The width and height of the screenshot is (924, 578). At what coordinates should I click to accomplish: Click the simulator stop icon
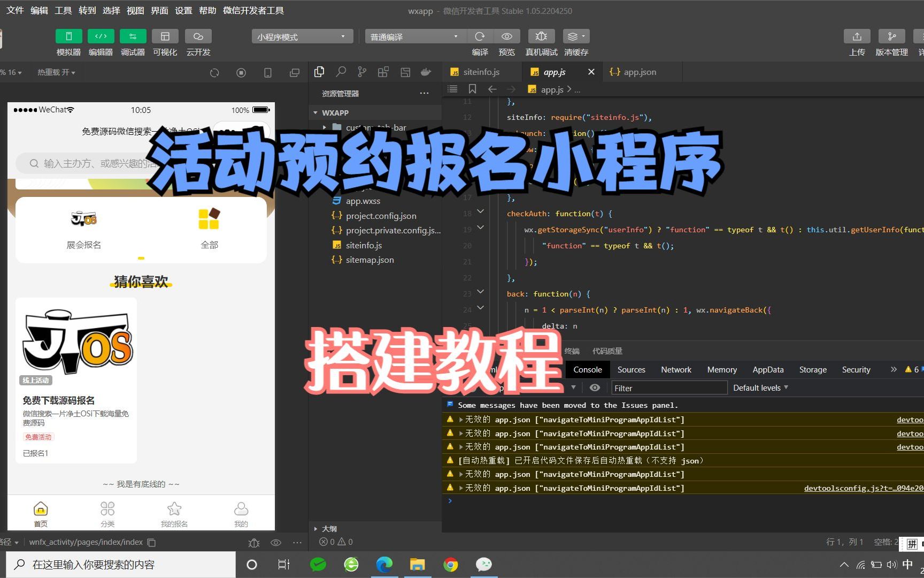(241, 73)
